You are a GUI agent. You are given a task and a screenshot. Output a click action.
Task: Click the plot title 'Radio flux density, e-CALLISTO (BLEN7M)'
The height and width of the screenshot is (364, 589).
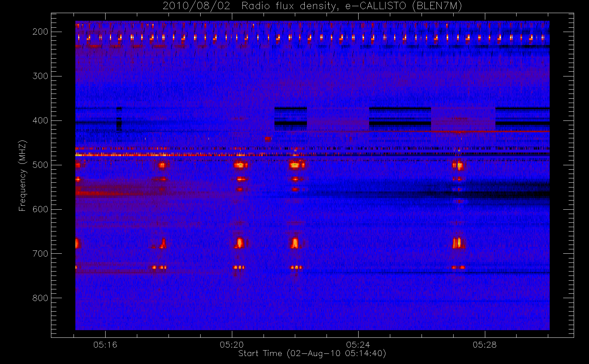(352, 6)
